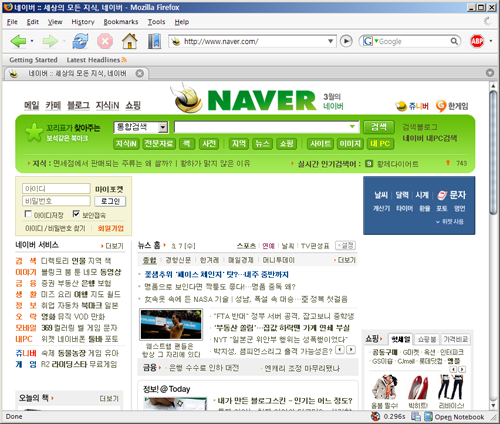
Task: Click the Latest Headlines RSS feed icon
Action: [124, 60]
